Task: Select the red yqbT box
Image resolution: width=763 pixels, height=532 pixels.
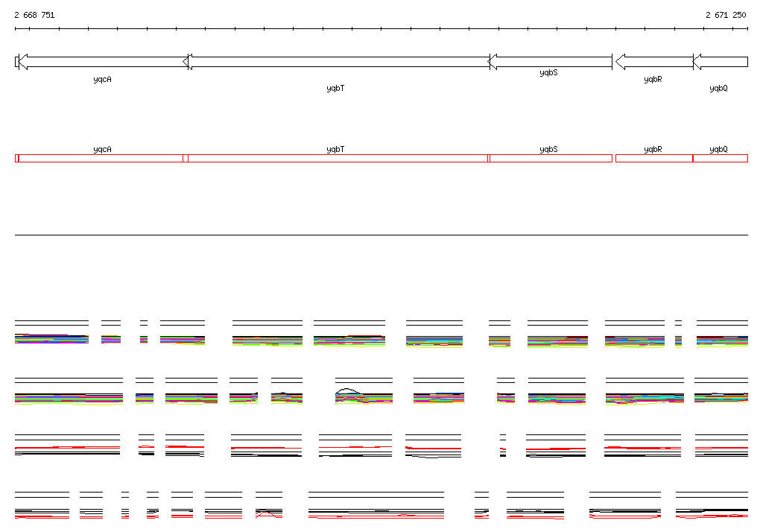Action: point(338,158)
